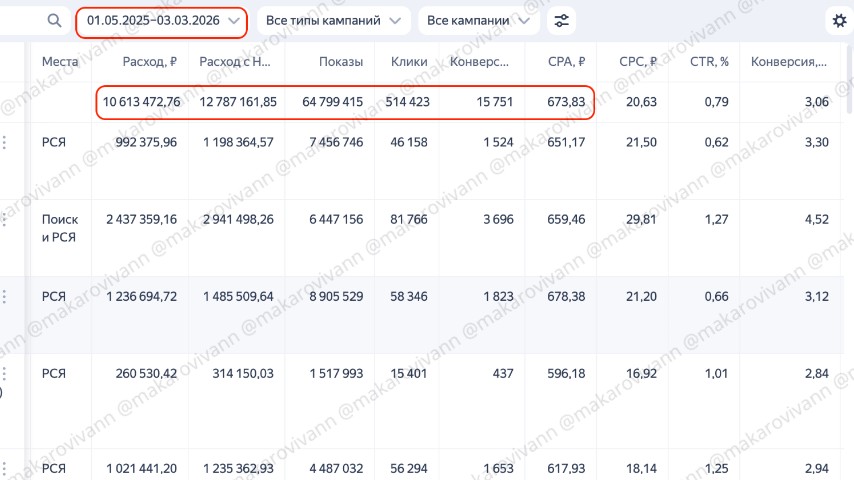Open three-dot menu for row with 992 375,96
Viewport: 854px width, 480px height.
[4, 143]
